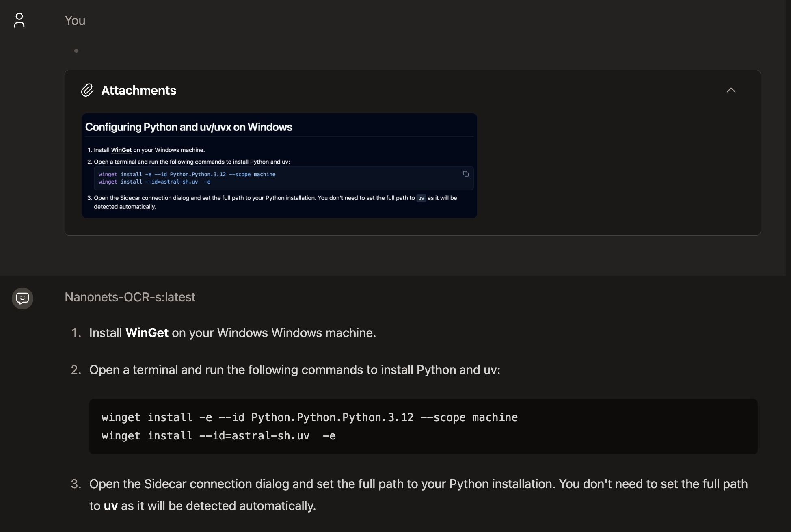Screen dimensions: 791x532
Task: Click the "winget install --id=astral-sh.uv -e" code line
Action: click(218, 436)
